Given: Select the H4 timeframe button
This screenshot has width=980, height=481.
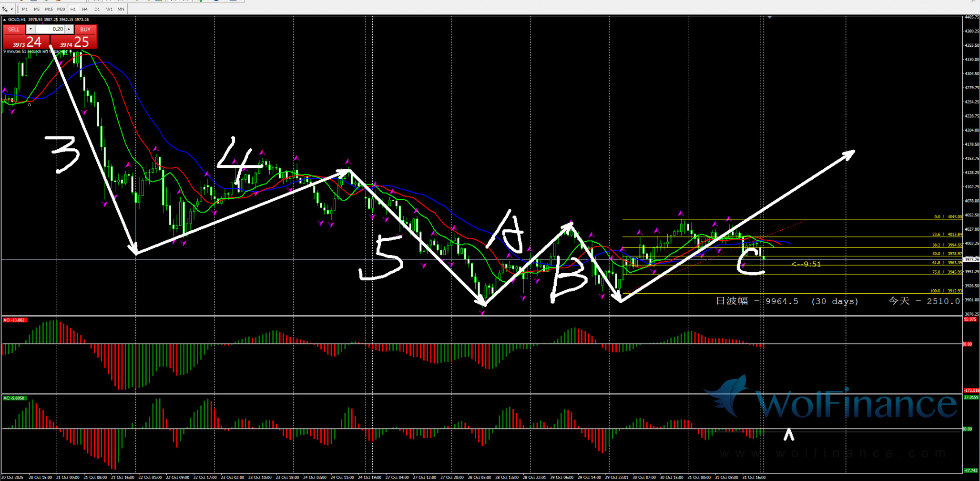Looking at the screenshot, I should tap(85, 9).
